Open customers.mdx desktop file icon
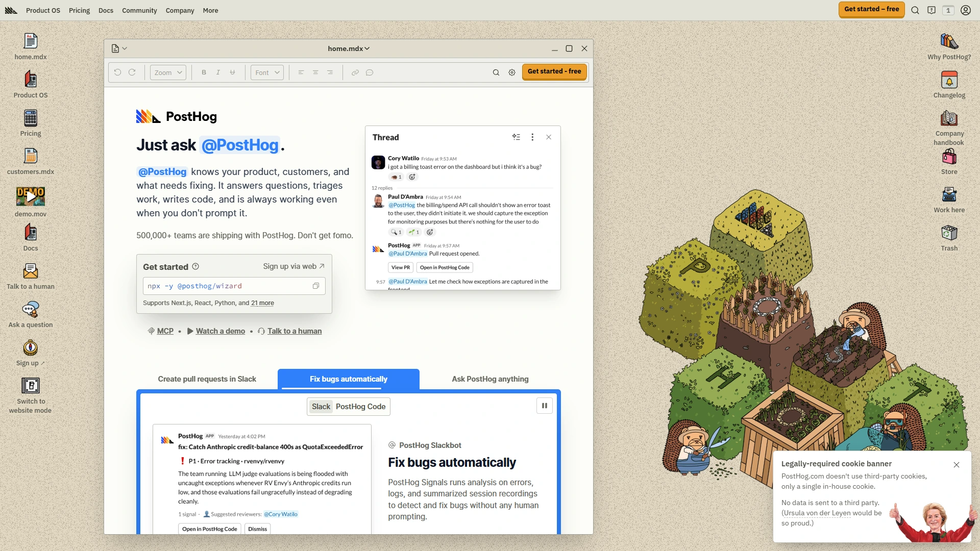Viewport: 980px width, 551px height. tap(31, 156)
